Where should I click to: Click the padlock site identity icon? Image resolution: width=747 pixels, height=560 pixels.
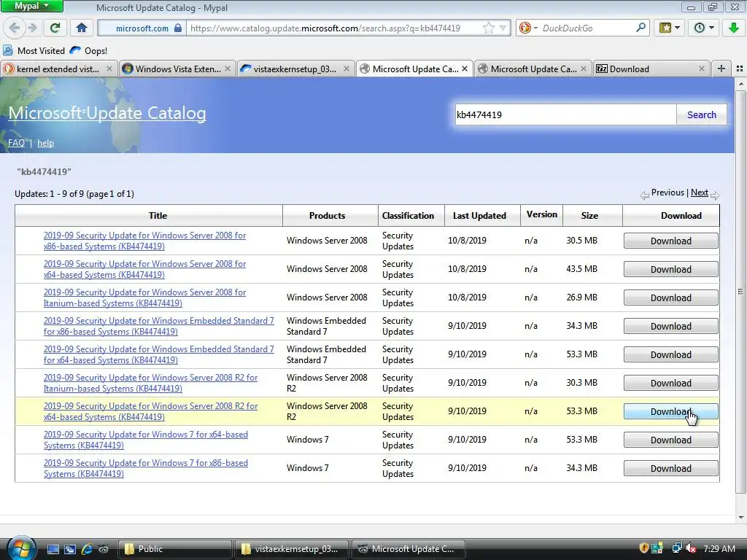(x=178, y=28)
